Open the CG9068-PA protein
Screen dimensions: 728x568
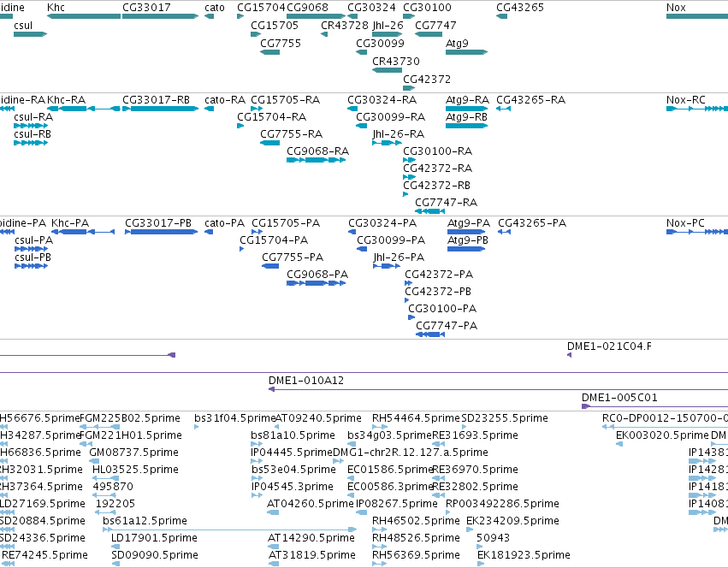[317, 283]
